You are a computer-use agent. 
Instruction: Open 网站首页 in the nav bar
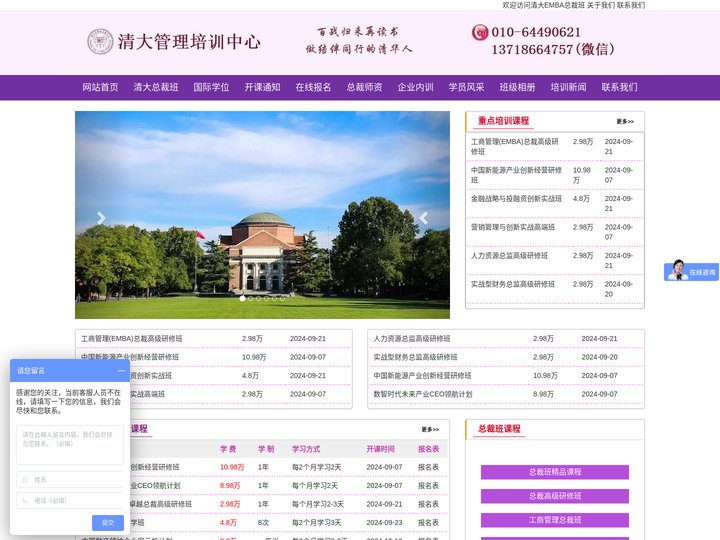100,87
